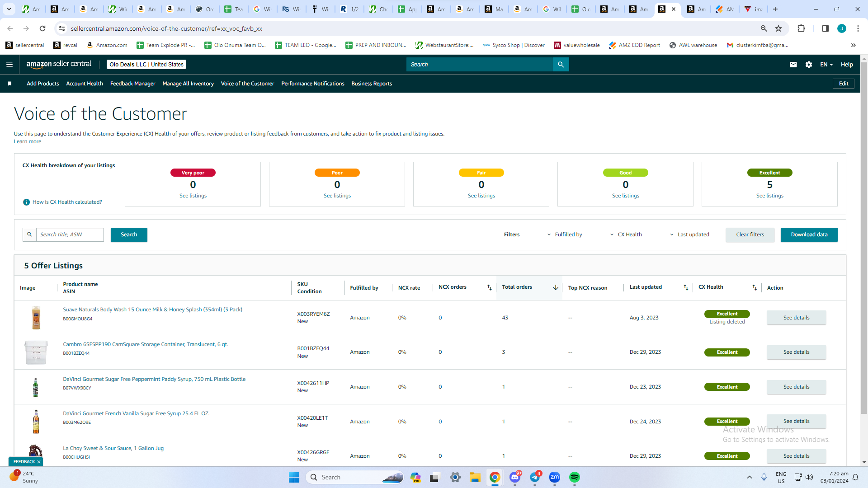The width and height of the screenshot is (868, 488).
Task: Click the Chrome address bar URL
Action: pos(167,28)
